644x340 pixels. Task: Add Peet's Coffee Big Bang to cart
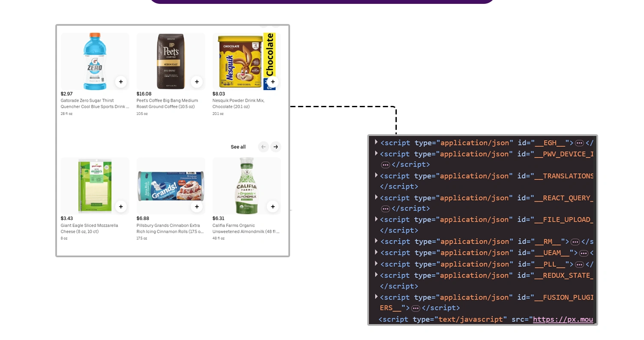(197, 81)
